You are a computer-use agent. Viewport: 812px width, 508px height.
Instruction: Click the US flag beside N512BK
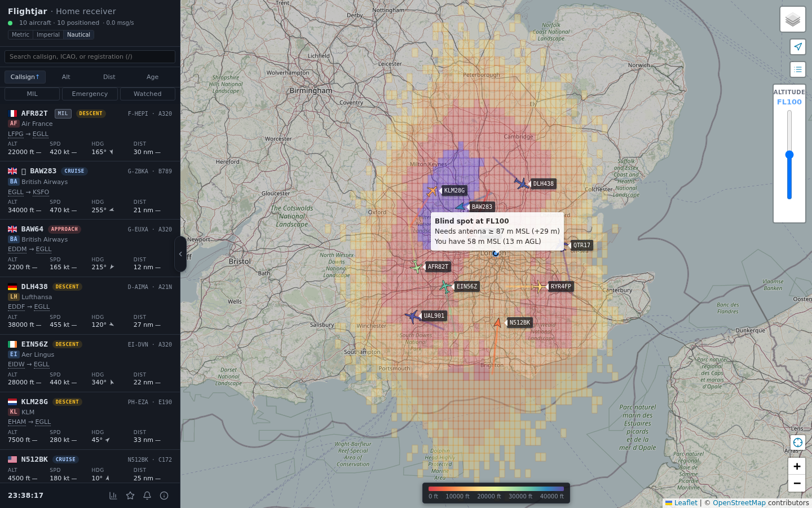(12, 459)
